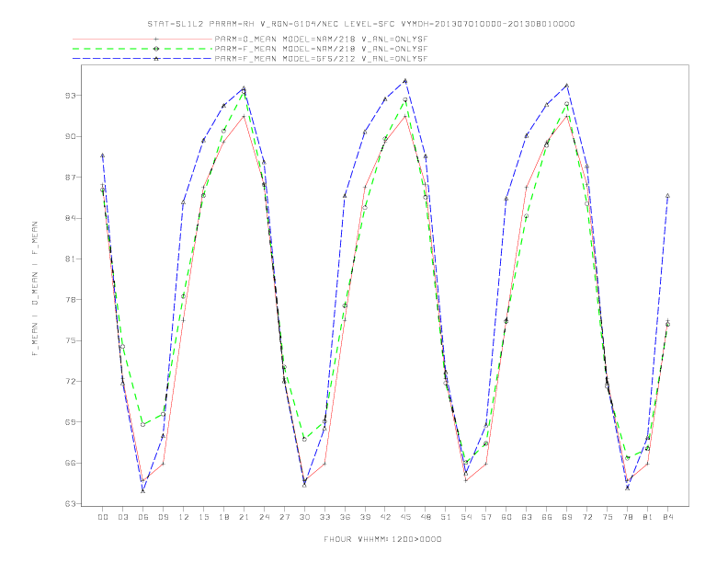This screenshot has height=563, width=728.
Task: Click x-axis tick label 33
Action: click(x=324, y=517)
